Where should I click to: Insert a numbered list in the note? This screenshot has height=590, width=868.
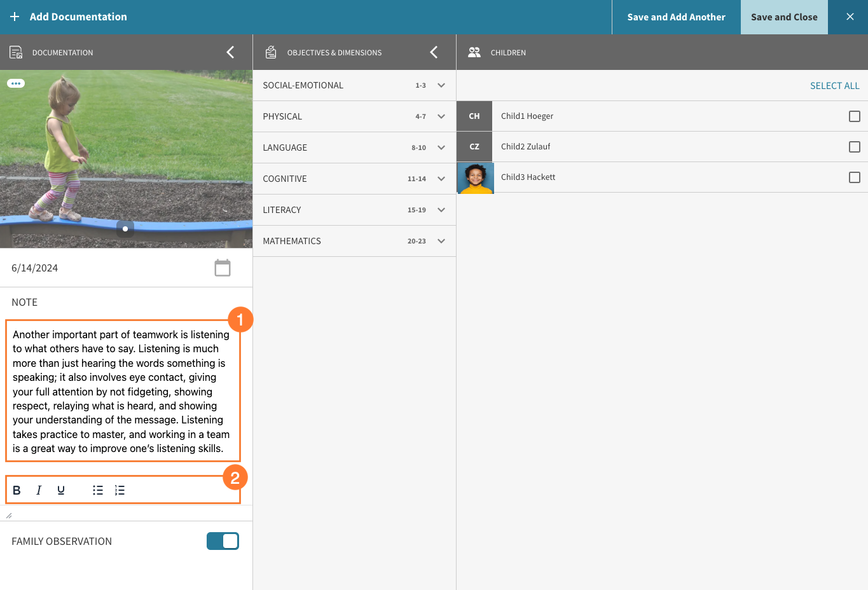point(120,490)
